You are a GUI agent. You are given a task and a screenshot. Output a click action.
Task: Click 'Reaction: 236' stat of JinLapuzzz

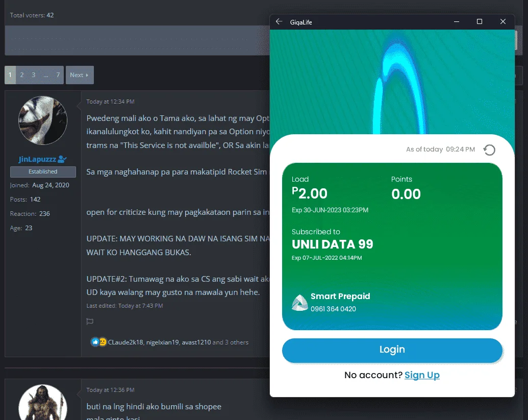[30, 213]
